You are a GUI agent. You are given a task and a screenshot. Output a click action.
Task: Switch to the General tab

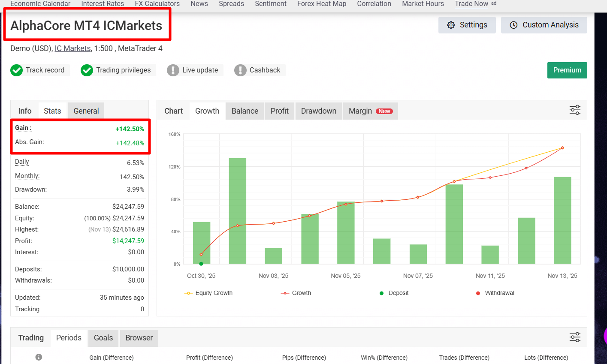coord(86,111)
